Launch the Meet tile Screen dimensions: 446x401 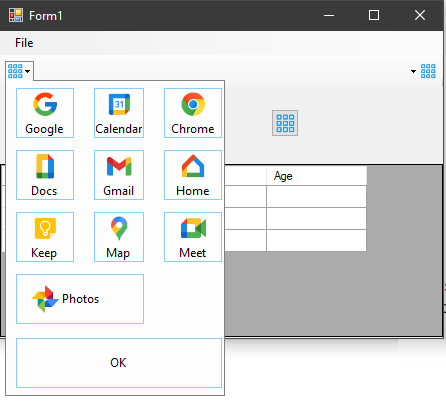[x=193, y=237]
